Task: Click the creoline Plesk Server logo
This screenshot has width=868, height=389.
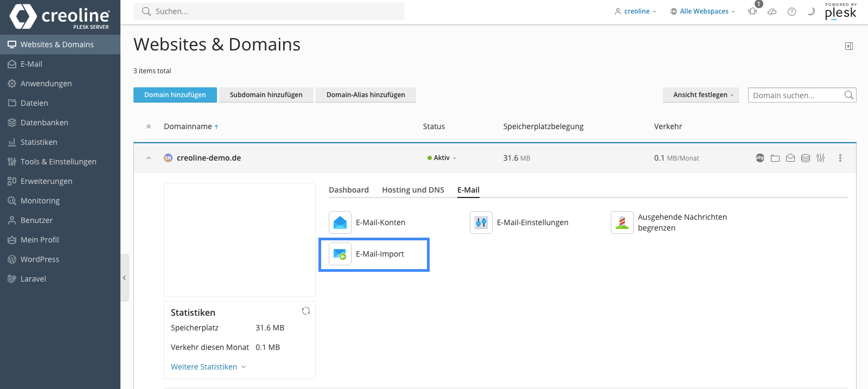Action: [x=60, y=16]
